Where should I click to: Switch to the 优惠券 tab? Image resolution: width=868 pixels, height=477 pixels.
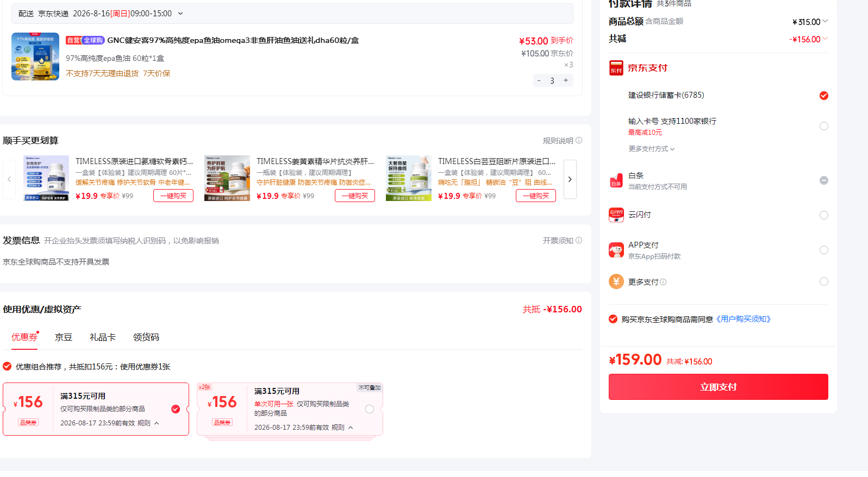24,337
